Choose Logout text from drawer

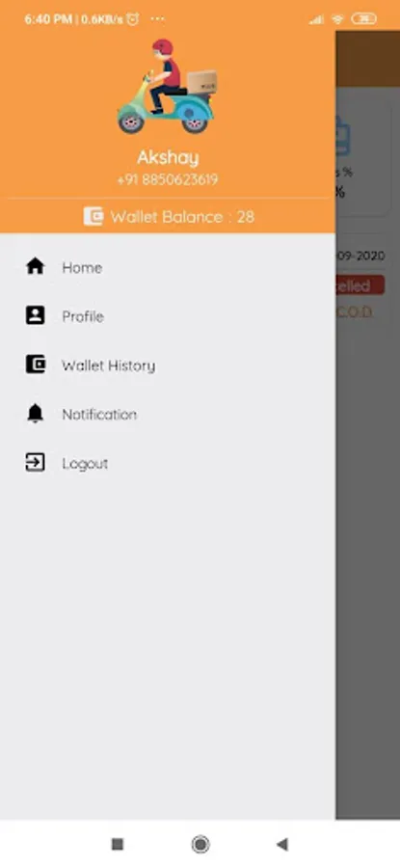[85, 463]
